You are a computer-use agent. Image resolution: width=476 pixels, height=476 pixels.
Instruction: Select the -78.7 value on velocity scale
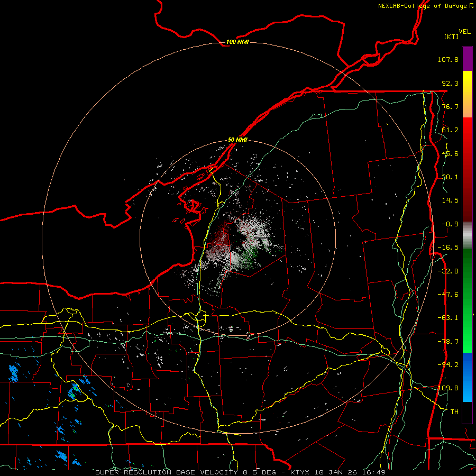point(448,342)
